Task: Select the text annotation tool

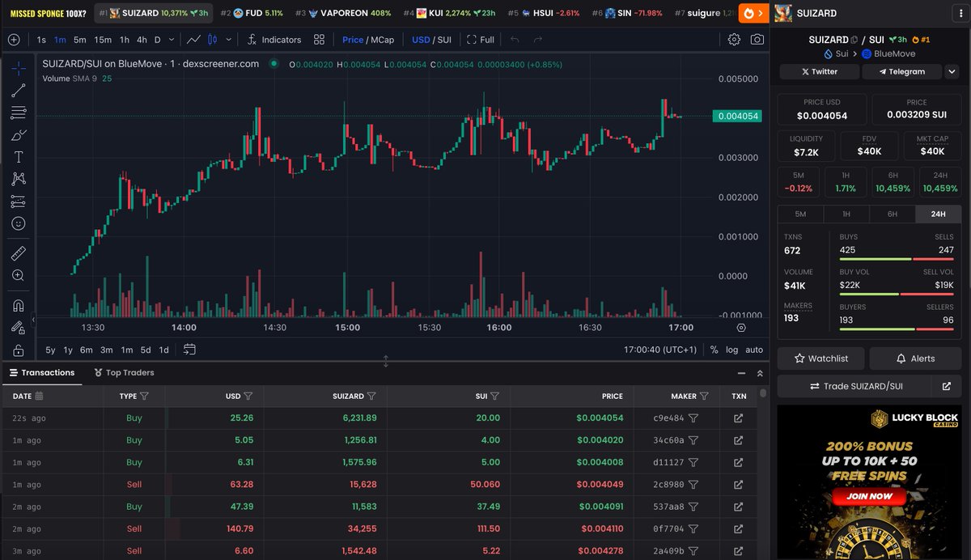Action: coord(18,157)
